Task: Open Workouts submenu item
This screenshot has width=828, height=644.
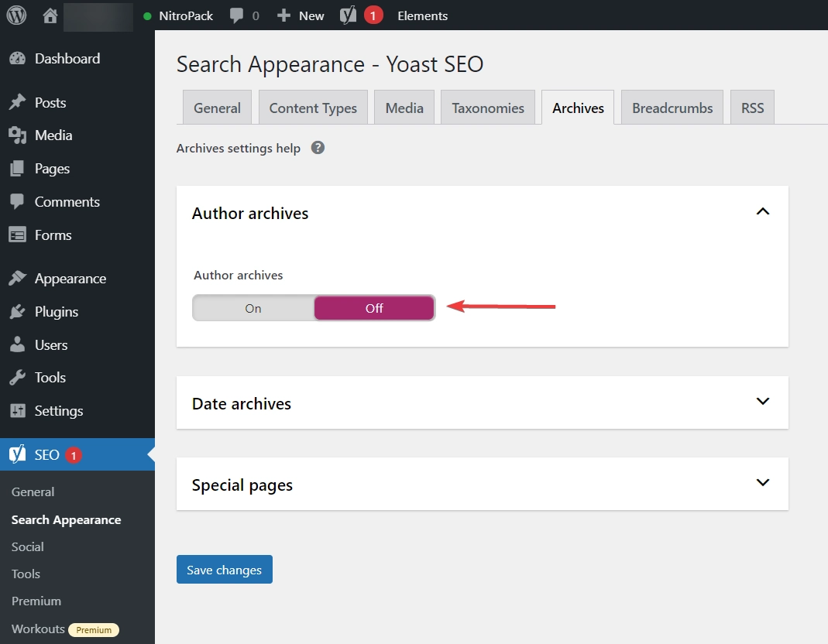Action: 38,629
